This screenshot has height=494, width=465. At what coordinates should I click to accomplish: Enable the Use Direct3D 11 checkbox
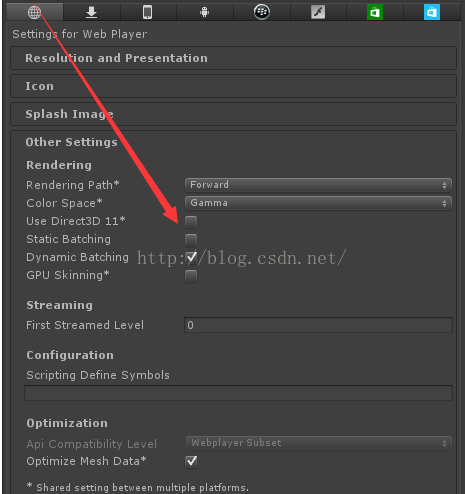(191, 222)
